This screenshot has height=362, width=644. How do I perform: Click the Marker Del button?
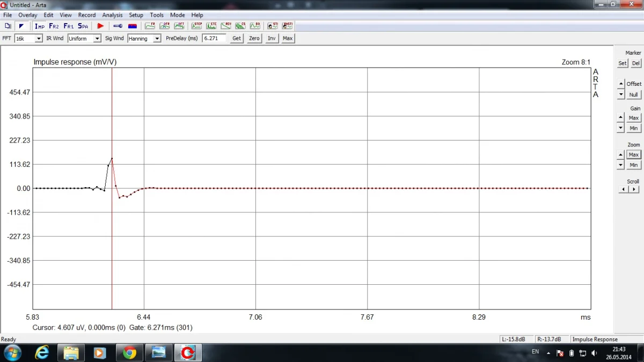636,63
